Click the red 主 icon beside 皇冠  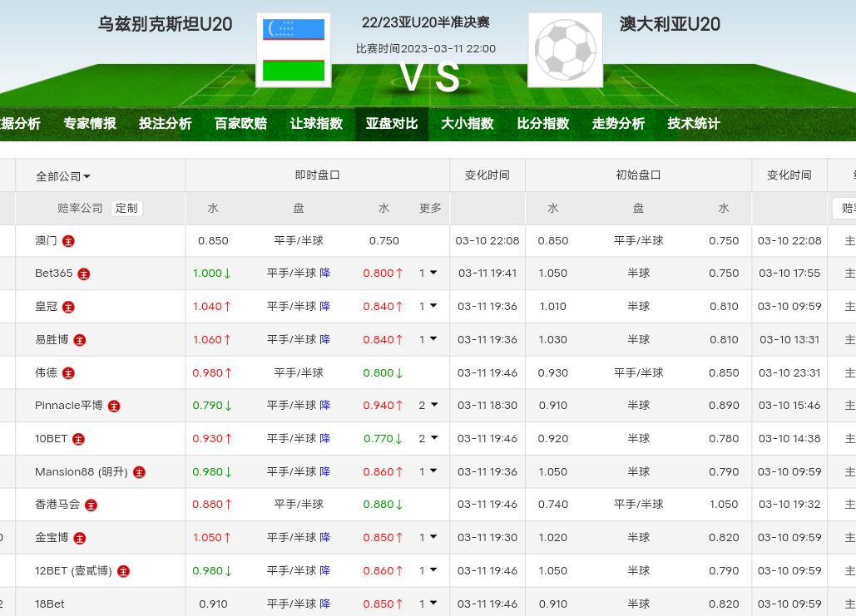click(68, 307)
